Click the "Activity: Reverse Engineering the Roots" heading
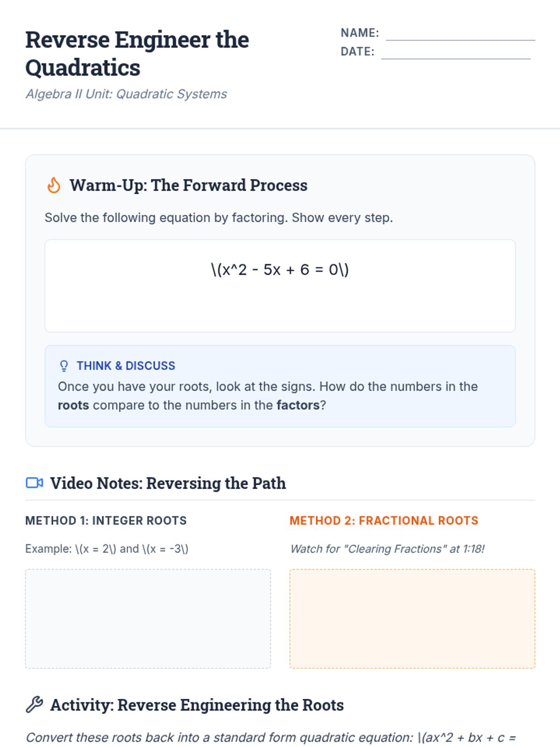 click(197, 705)
